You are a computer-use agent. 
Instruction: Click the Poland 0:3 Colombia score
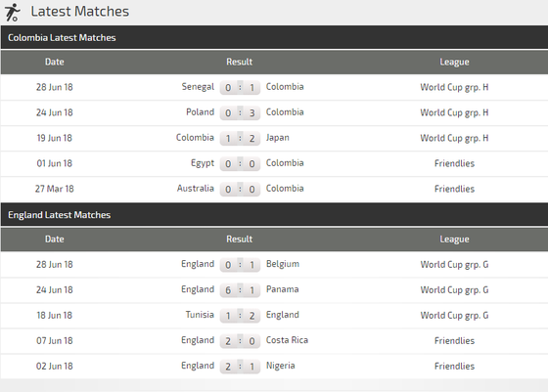pos(240,112)
